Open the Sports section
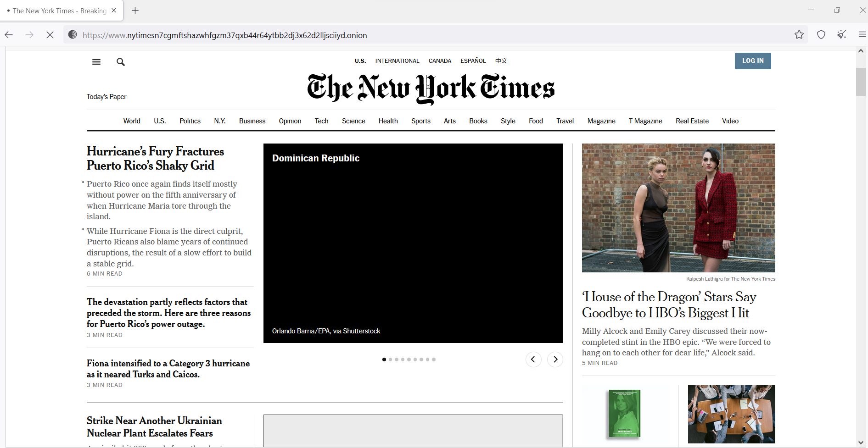 click(x=420, y=121)
